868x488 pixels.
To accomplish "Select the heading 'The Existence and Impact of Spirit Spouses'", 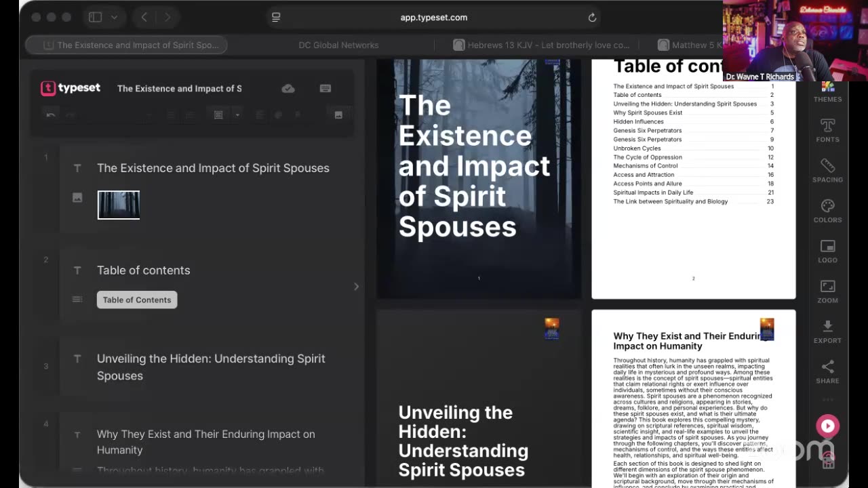I will click(x=213, y=168).
